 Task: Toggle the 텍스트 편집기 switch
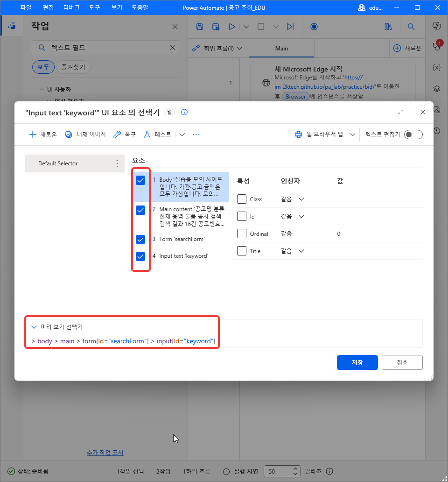pyautogui.click(x=413, y=135)
